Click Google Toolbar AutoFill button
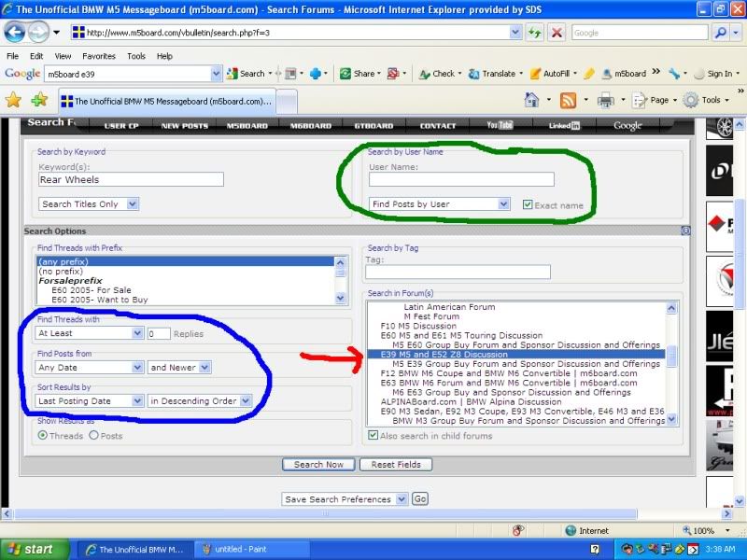The width and height of the screenshot is (747, 560). [550, 74]
